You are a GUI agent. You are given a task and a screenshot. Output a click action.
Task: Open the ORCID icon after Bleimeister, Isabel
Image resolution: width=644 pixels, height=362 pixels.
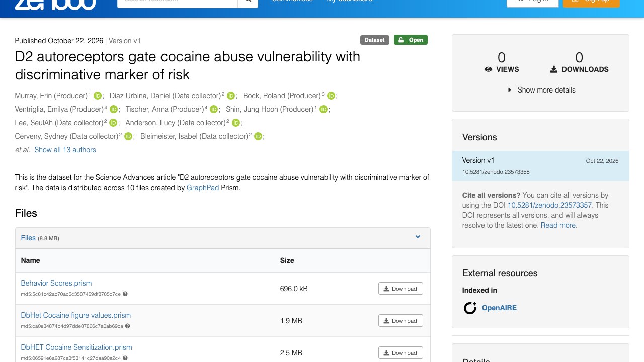tap(258, 136)
